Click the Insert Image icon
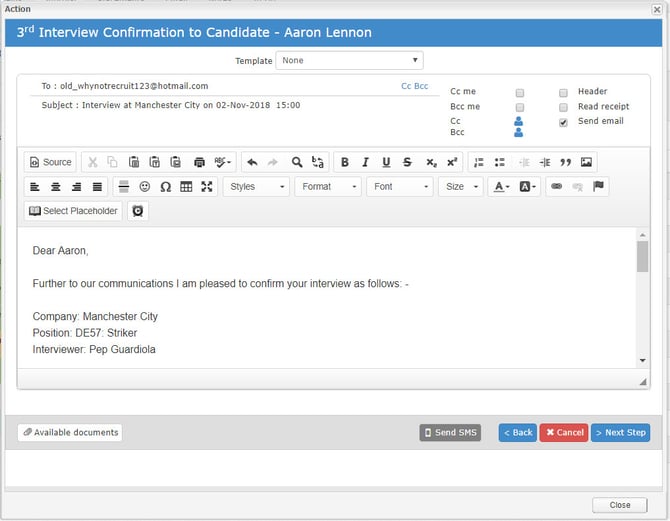Screen dimensions: 670x521 tap(586, 162)
